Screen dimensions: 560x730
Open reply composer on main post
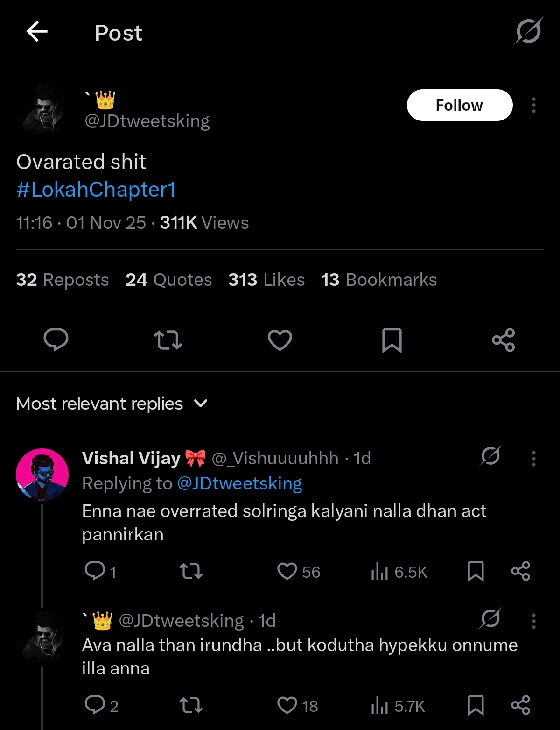(56, 340)
